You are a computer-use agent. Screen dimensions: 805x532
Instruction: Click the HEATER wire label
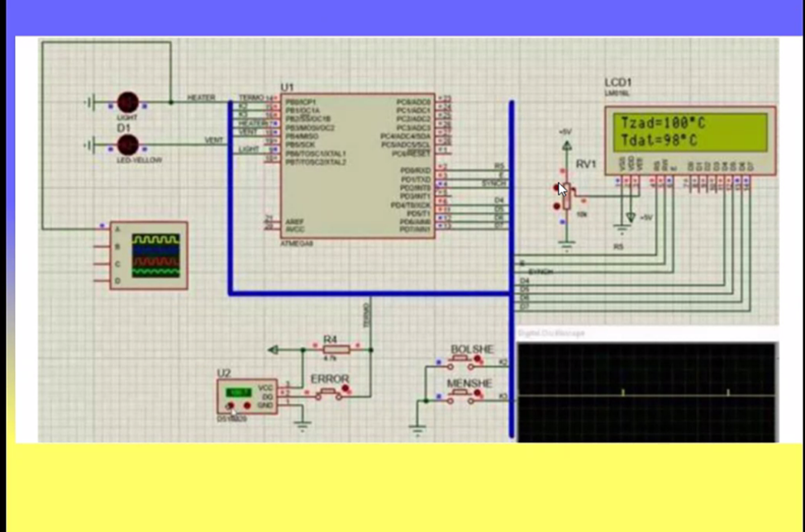pos(201,98)
